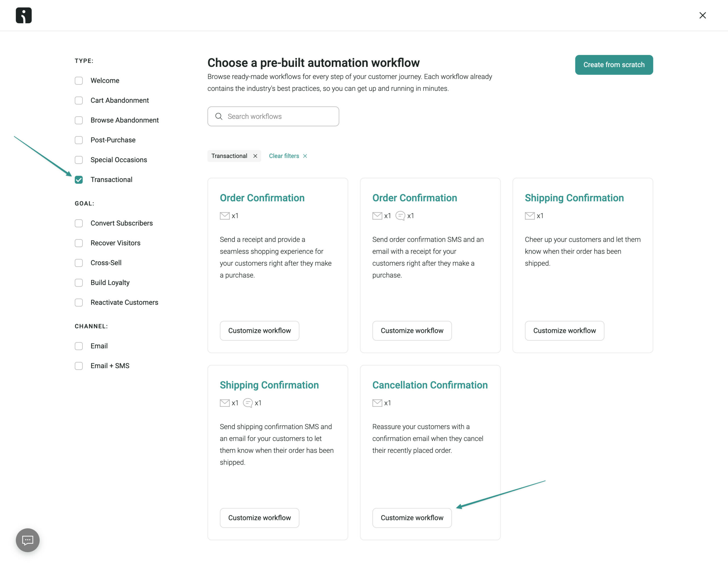Click the 'CHANNEL:' section label

(91, 326)
